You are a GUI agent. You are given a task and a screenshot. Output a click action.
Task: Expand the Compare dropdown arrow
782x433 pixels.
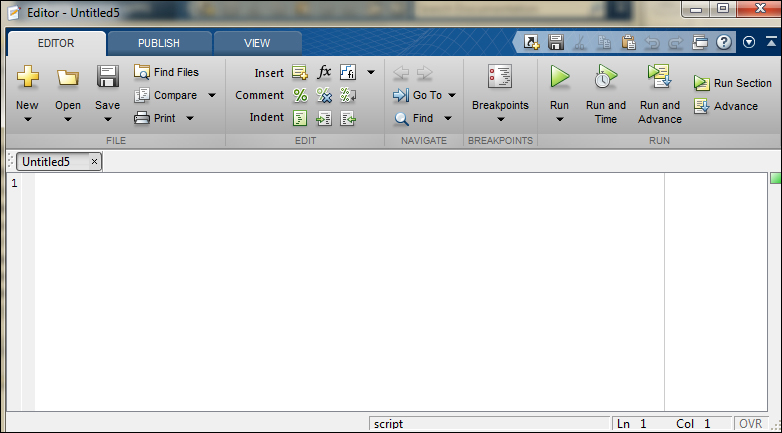click(212, 95)
